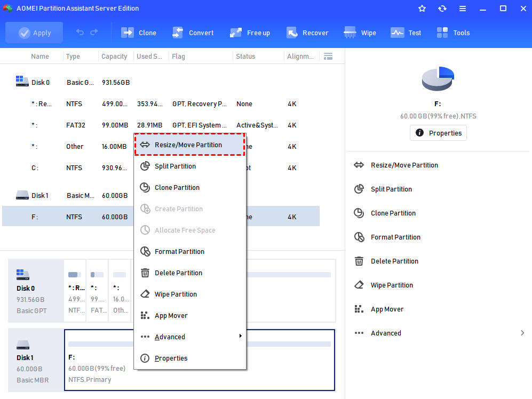Click the Clone Partition icon in context menu
Image resolution: width=532 pixels, height=399 pixels.
tap(145, 188)
